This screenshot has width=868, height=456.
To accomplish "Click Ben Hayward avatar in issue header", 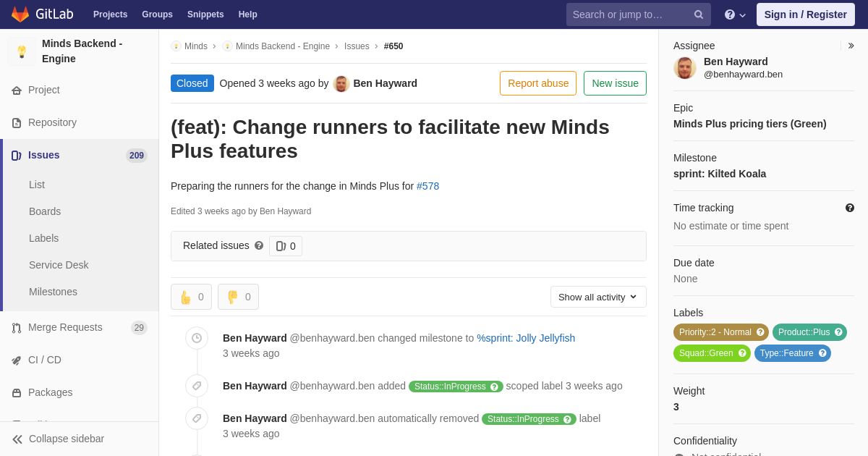I will point(341,83).
